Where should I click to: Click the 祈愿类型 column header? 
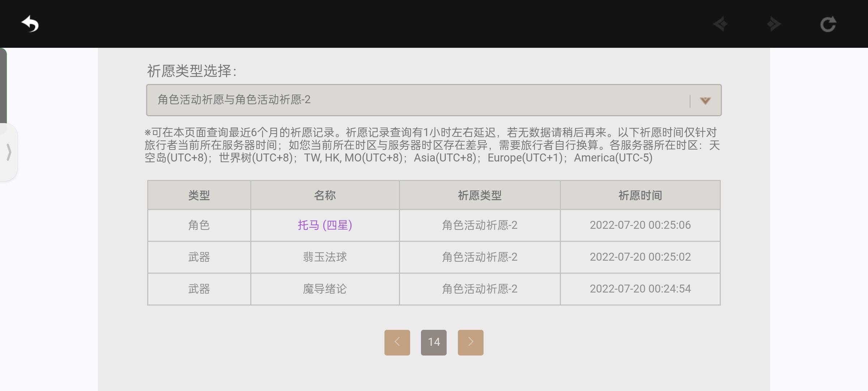[480, 195]
